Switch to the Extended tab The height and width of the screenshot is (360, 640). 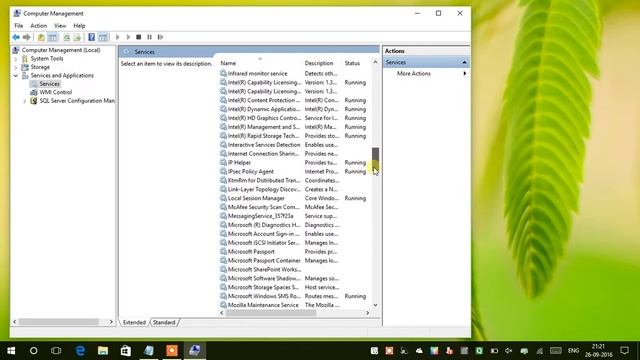tap(134, 322)
